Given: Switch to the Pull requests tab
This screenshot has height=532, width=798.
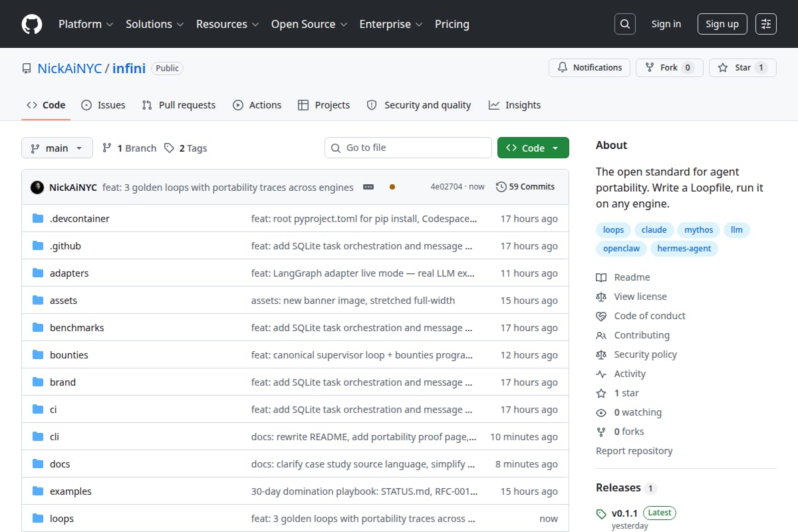Looking at the screenshot, I should point(179,105).
